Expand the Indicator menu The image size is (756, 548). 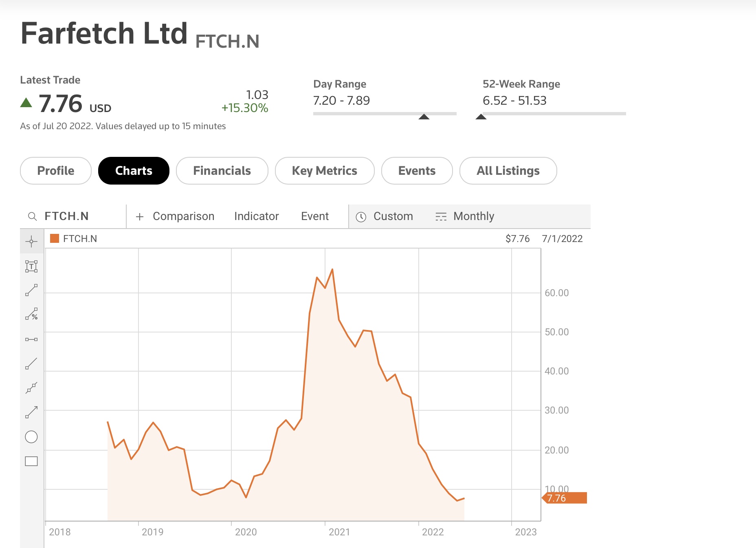(256, 216)
